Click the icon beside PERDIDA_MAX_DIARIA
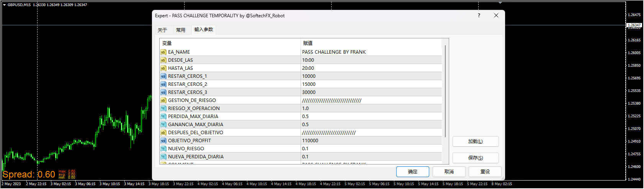This screenshot has height=189, width=644. coord(163,117)
